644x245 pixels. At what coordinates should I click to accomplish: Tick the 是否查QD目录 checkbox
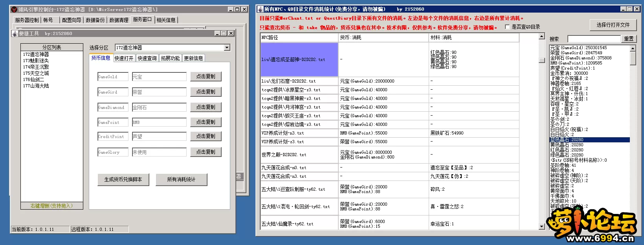(x=507, y=27)
